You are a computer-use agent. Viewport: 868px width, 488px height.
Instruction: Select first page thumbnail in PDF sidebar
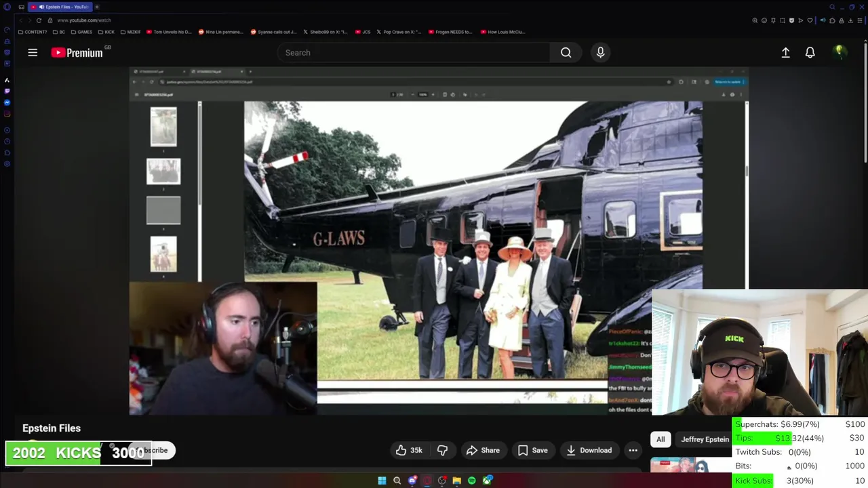pyautogui.click(x=163, y=127)
